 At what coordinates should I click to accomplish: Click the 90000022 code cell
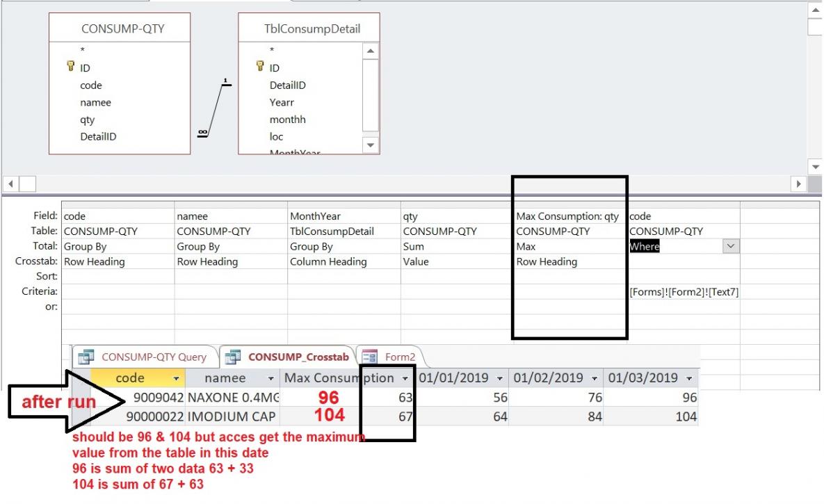(138, 417)
